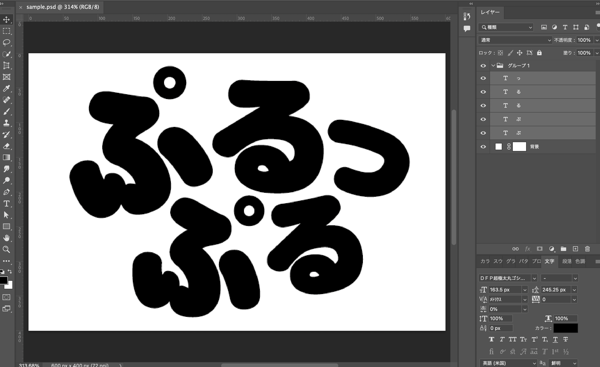Select the Frame tool

7,77
